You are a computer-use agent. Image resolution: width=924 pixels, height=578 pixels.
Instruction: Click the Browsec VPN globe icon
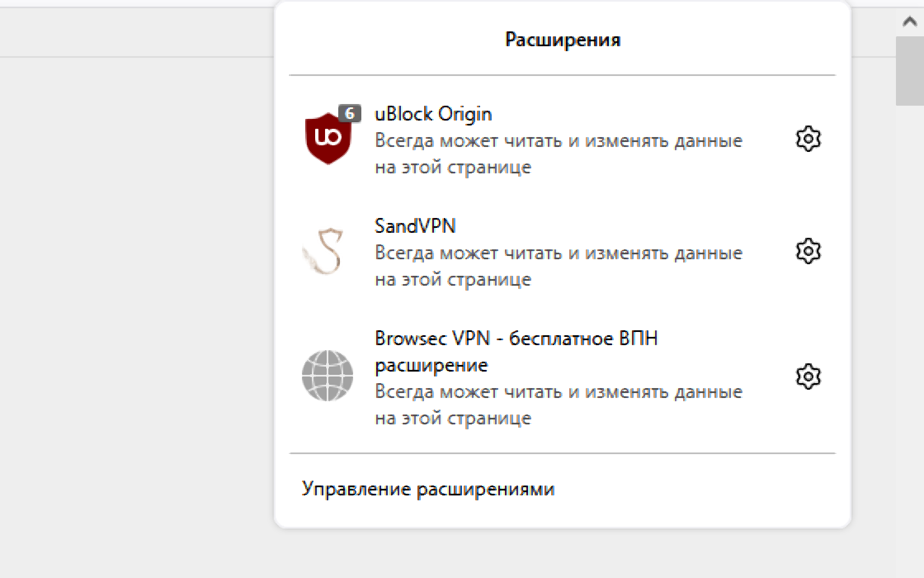click(x=327, y=375)
